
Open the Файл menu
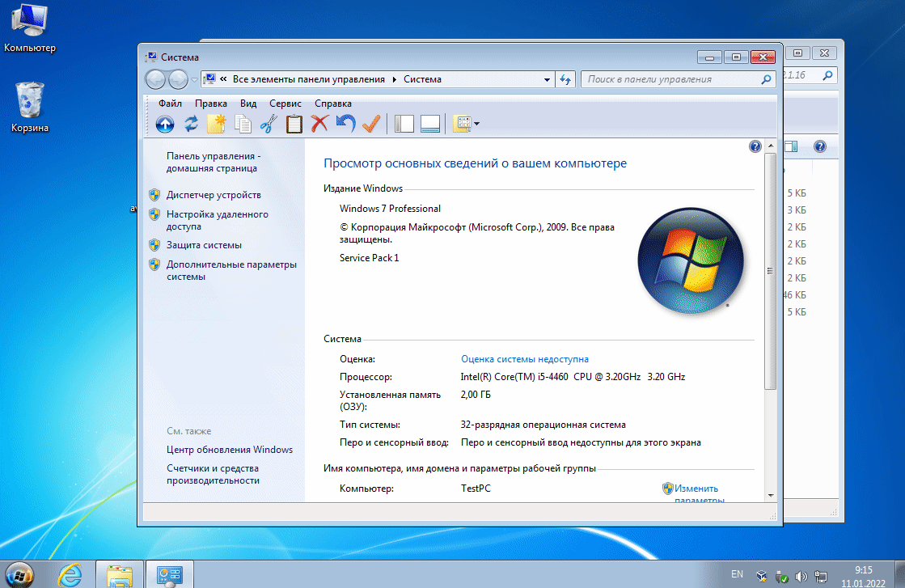(x=171, y=104)
